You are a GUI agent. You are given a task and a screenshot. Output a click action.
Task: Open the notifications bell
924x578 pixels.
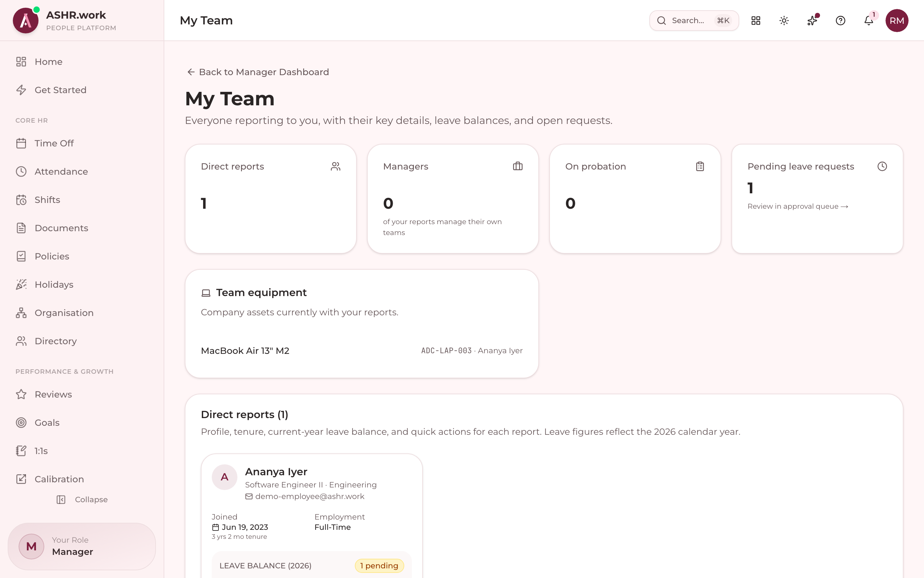click(868, 21)
